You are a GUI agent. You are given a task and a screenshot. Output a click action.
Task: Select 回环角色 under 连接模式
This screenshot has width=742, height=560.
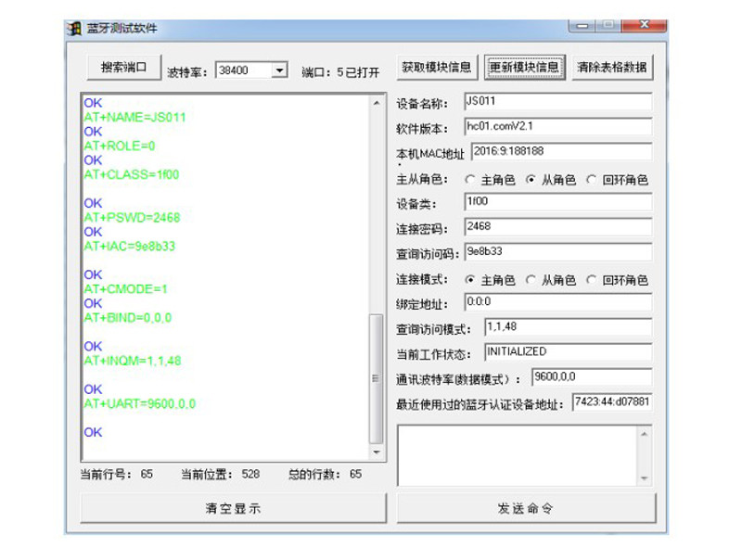point(617,280)
